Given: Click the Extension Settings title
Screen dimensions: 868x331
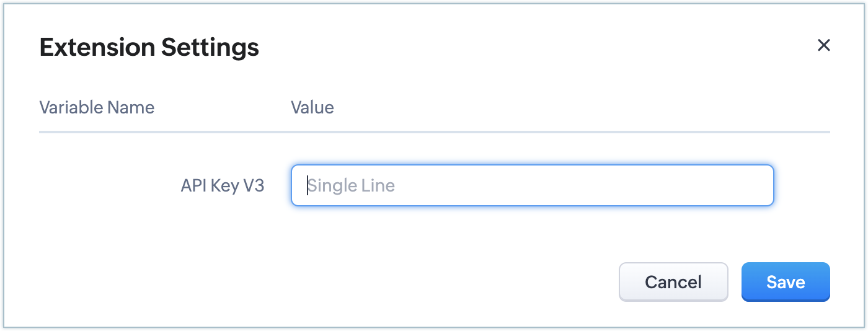Looking at the screenshot, I should (x=149, y=47).
